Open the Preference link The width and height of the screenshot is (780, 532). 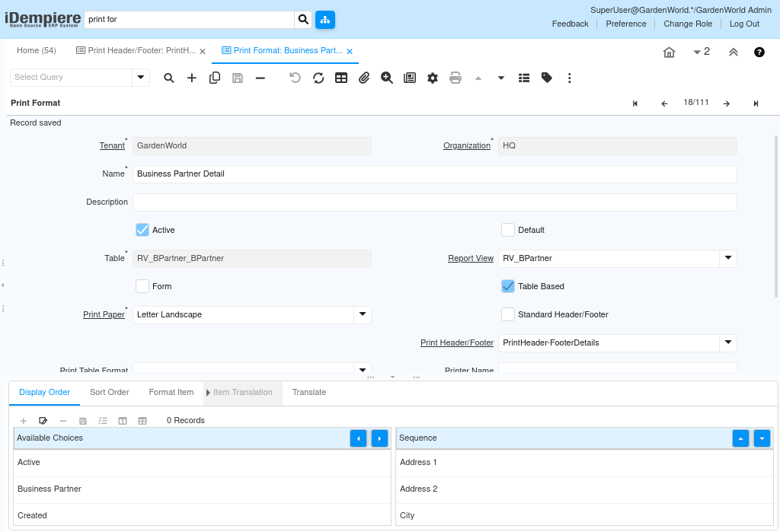(x=626, y=24)
